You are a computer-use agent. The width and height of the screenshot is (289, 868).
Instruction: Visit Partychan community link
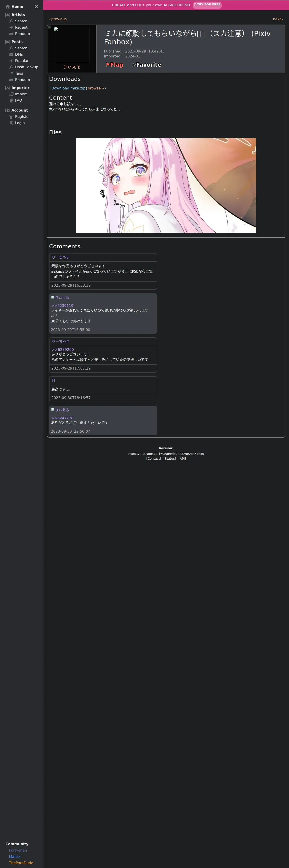pyautogui.click(x=18, y=850)
